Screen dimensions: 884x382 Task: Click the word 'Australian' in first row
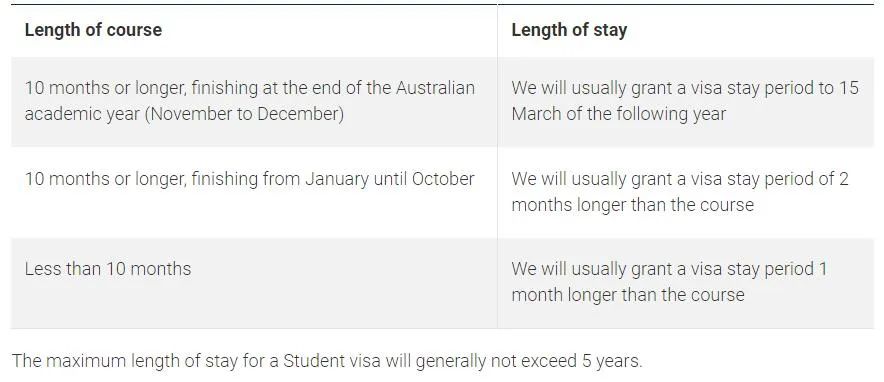(435, 88)
